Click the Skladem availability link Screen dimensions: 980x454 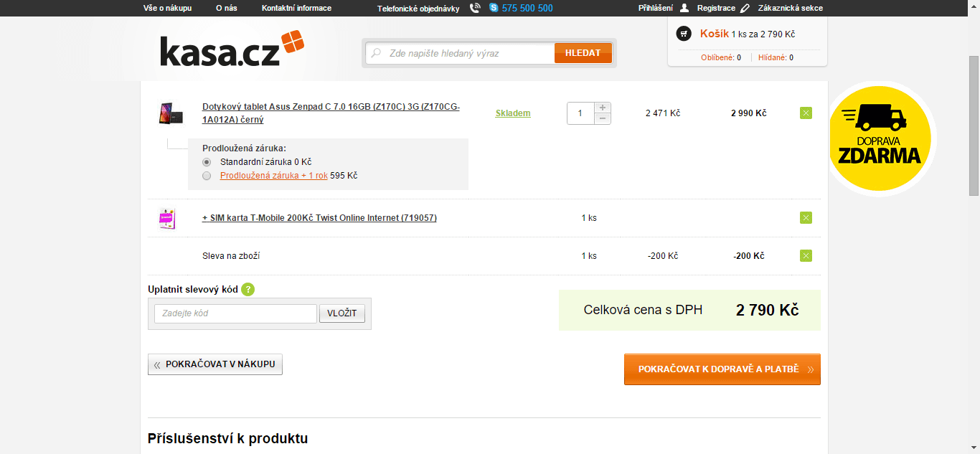click(x=513, y=113)
